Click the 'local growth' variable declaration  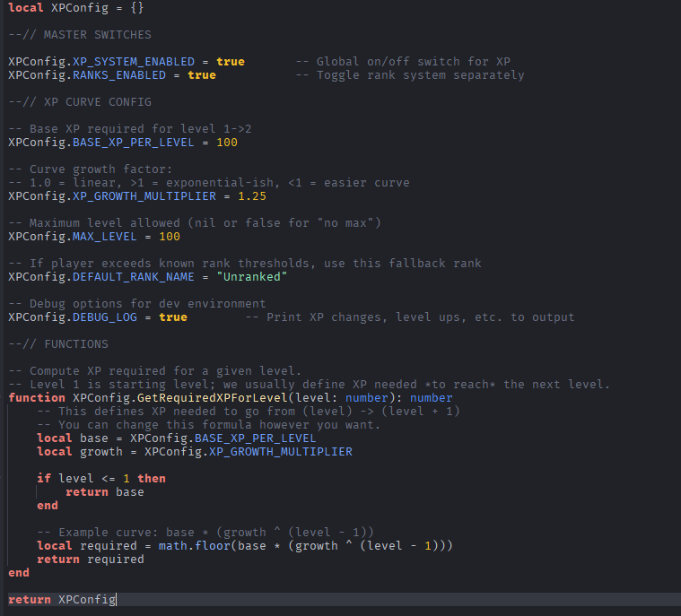(x=195, y=452)
